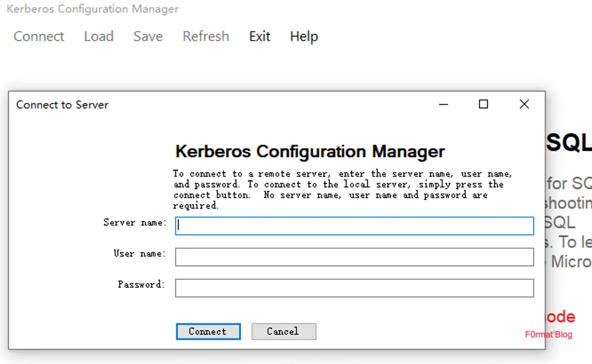Click into the User name field
The image size is (592, 364).
(354, 257)
